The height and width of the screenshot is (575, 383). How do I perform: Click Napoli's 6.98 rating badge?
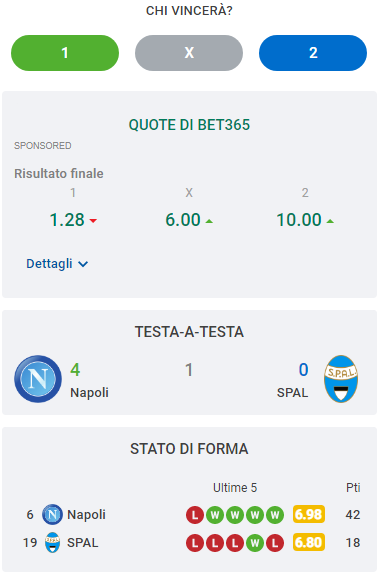tap(309, 514)
